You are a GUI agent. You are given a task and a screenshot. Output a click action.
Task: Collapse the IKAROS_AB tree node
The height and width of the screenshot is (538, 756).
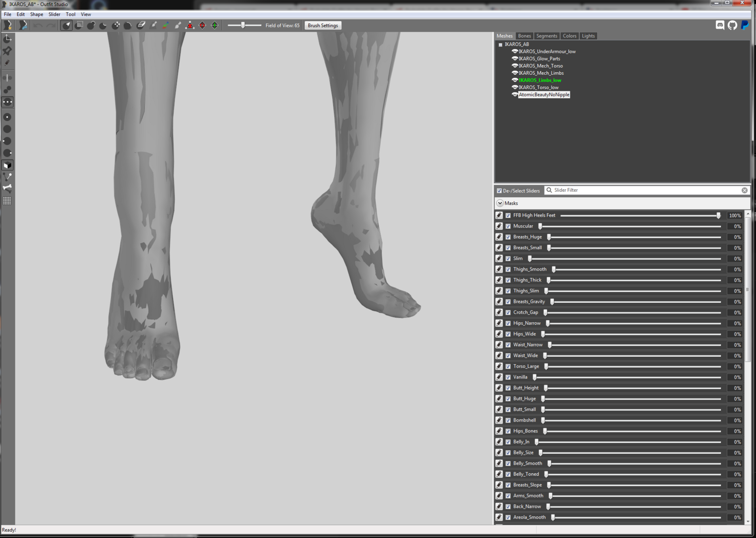pyautogui.click(x=501, y=44)
